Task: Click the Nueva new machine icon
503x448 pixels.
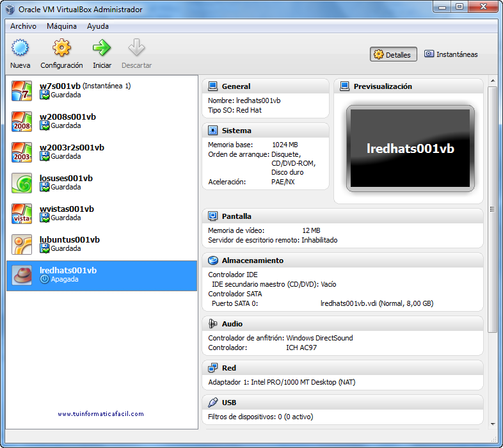Action: pyautogui.click(x=20, y=47)
